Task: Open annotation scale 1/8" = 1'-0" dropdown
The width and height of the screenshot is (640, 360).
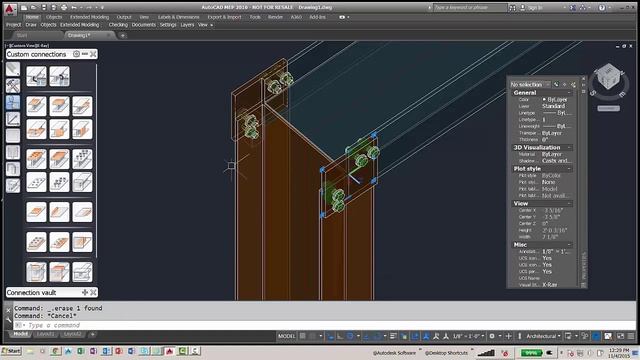Action: (x=470, y=336)
